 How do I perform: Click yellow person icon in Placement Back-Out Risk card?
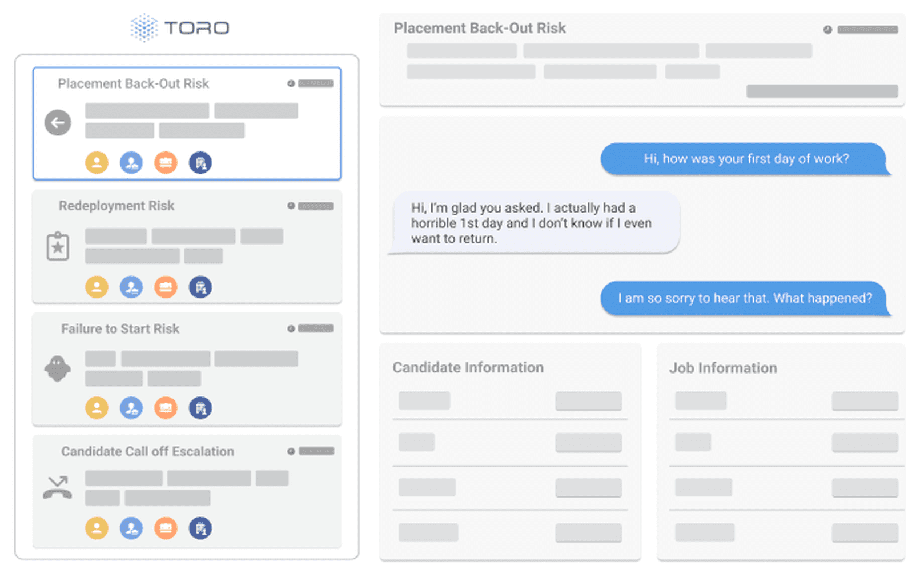[97, 163]
